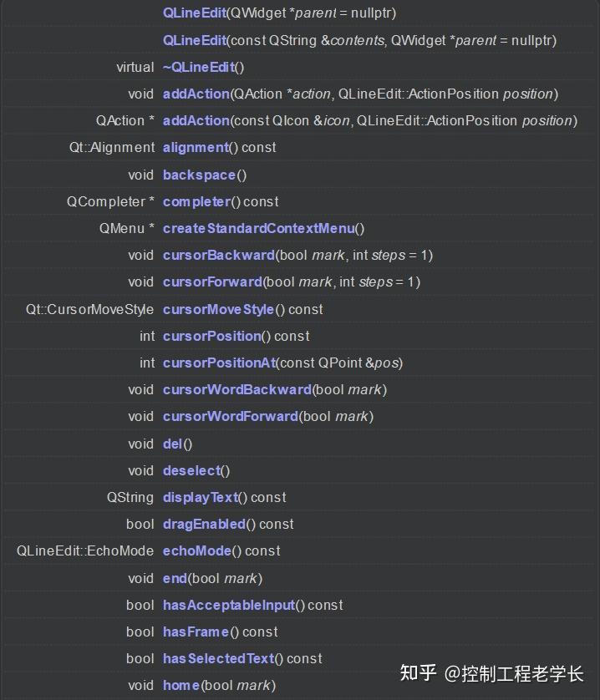Image resolution: width=600 pixels, height=700 pixels.
Task: Open the deselect function link
Action: click(x=191, y=470)
